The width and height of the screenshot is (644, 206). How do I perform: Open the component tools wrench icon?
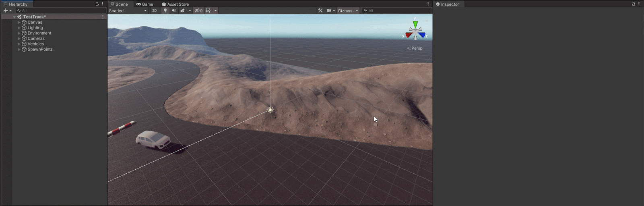coord(320,10)
